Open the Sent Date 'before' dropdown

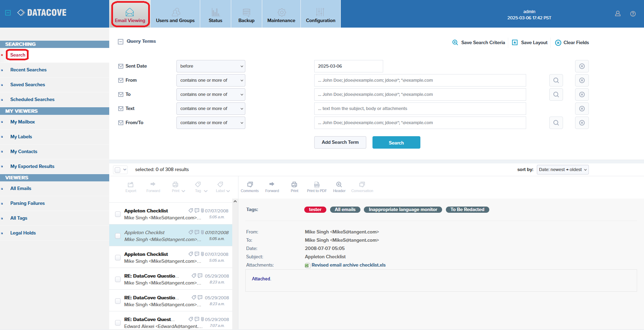211,66
